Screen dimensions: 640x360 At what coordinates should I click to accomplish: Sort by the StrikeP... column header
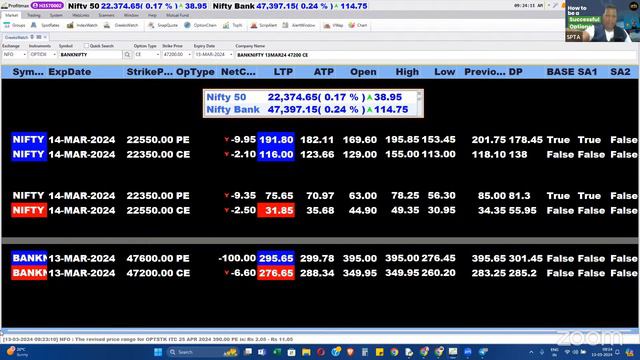(x=149, y=72)
